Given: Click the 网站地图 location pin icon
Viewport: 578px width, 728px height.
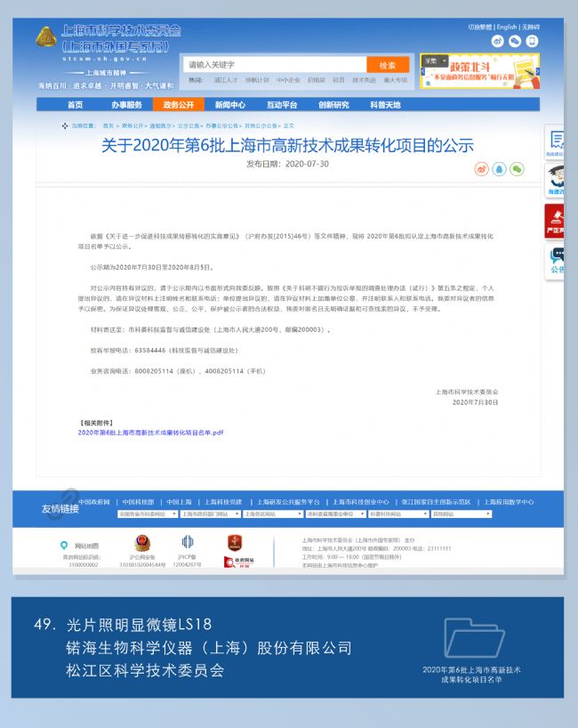Looking at the screenshot, I should [x=64, y=545].
